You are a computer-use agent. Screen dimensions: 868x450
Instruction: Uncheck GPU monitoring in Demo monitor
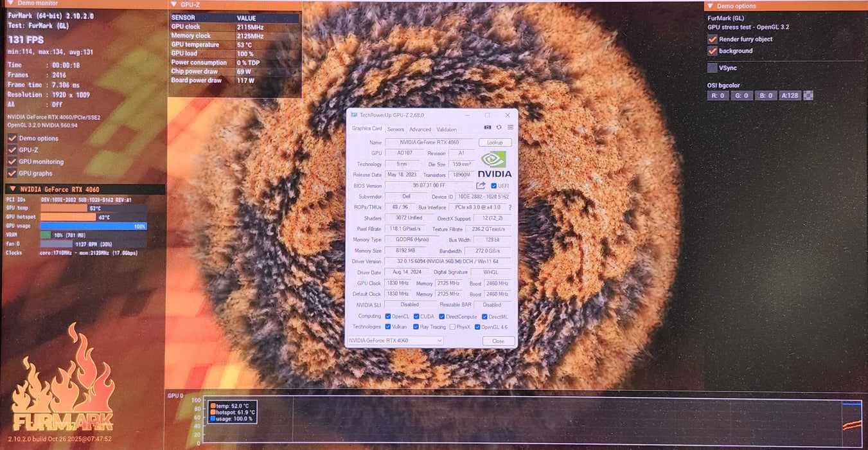click(x=12, y=161)
